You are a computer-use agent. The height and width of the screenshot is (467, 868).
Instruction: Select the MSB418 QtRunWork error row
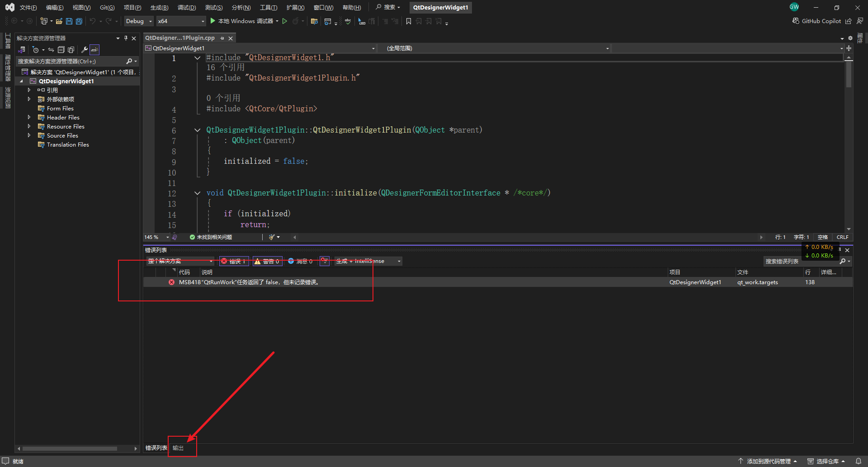tap(498, 282)
